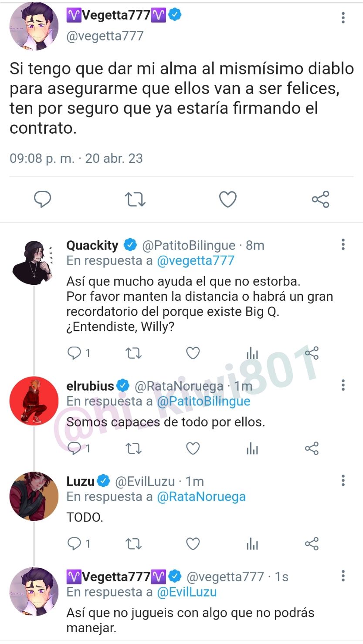Share Luzu's reply
The image size is (363, 644).
[x=312, y=543]
